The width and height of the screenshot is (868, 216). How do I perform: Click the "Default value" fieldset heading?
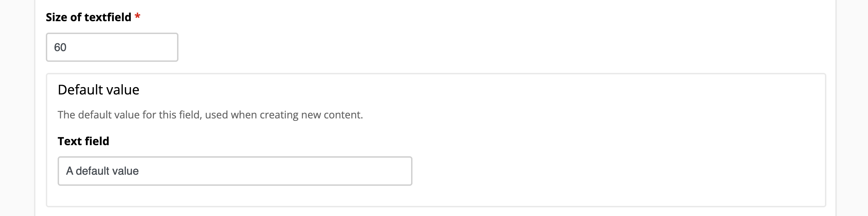point(98,90)
